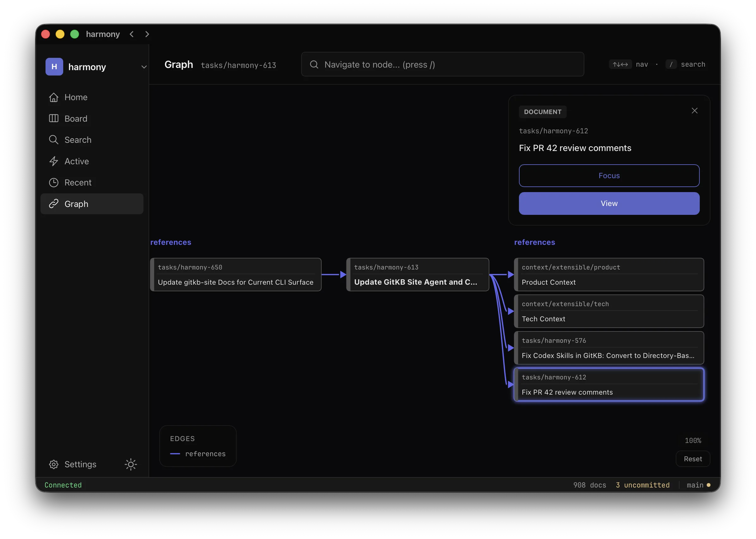This screenshot has height=539, width=756.
Task: Select the highlighted tasks/harmony-612 node
Action: (x=609, y=385)
